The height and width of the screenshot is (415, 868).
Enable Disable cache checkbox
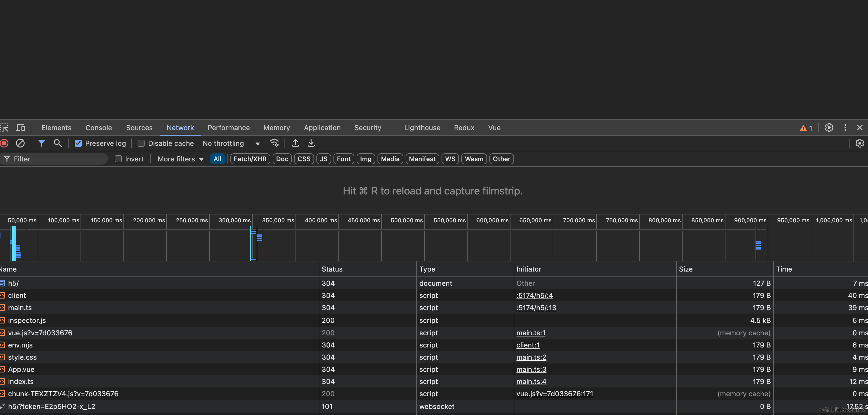click(141, 143)
